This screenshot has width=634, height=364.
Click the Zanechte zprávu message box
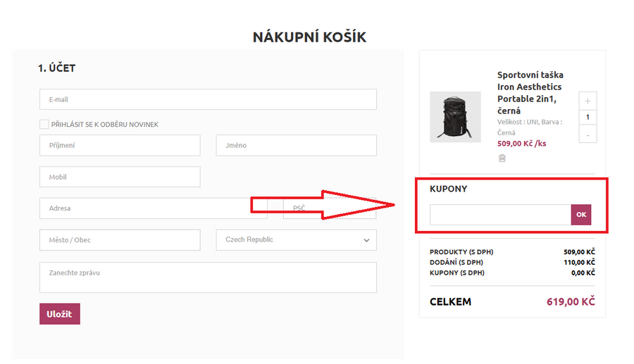[208, 277]
